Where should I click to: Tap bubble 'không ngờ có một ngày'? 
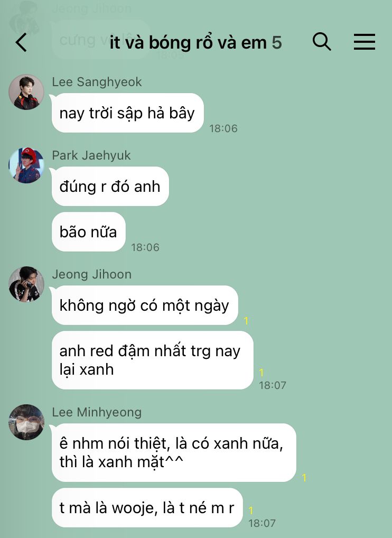tap(145, 305)
